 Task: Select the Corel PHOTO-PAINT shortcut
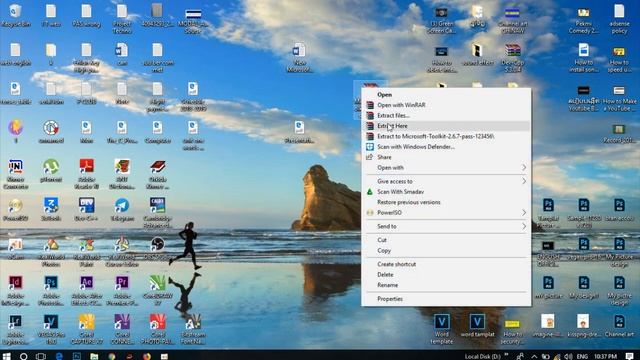[x=158, y=330]
